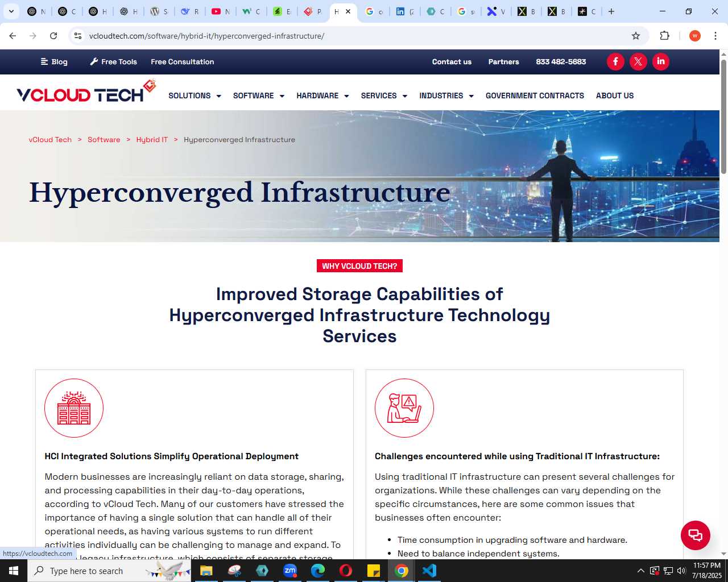Image resolution: width=728 pixels, height=582 pixels.
Task: Open vCloud Tech's Facebook page icon
Action: (615, 61)
